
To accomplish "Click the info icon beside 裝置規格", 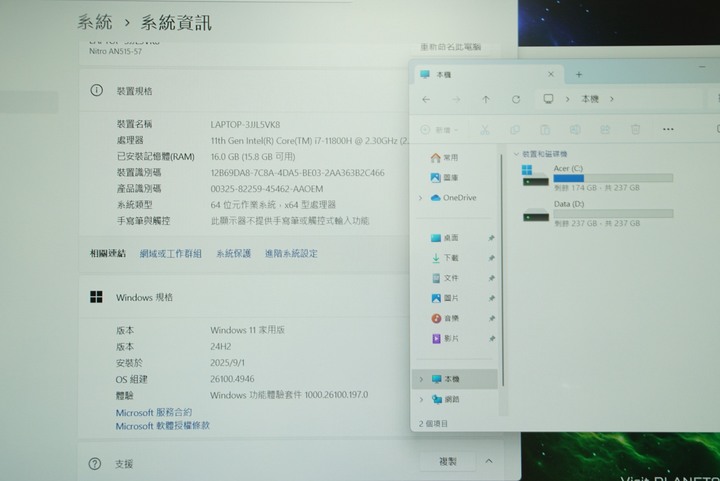I will 96,90.
